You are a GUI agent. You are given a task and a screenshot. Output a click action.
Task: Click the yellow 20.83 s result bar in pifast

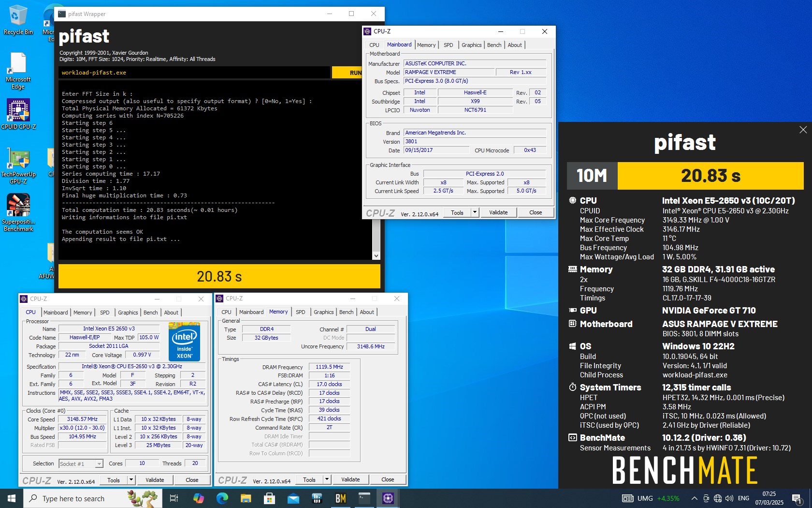coord(219,276)
